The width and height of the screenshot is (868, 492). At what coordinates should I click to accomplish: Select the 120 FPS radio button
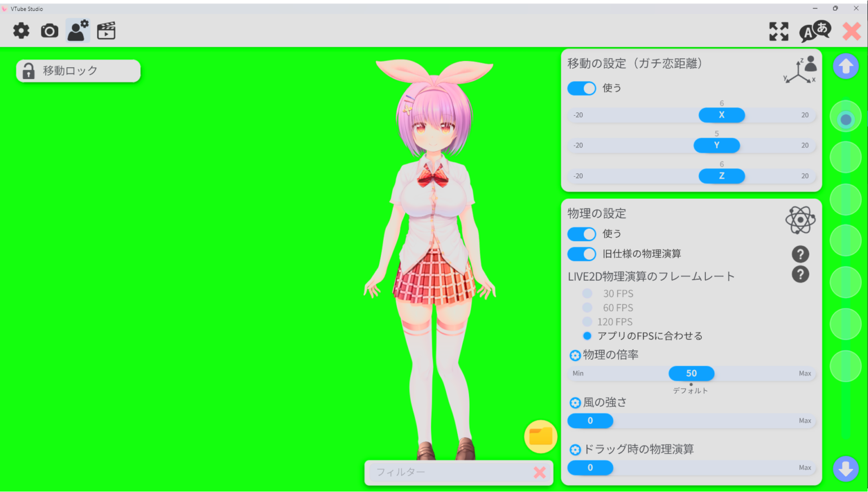(x=587, y=321)
